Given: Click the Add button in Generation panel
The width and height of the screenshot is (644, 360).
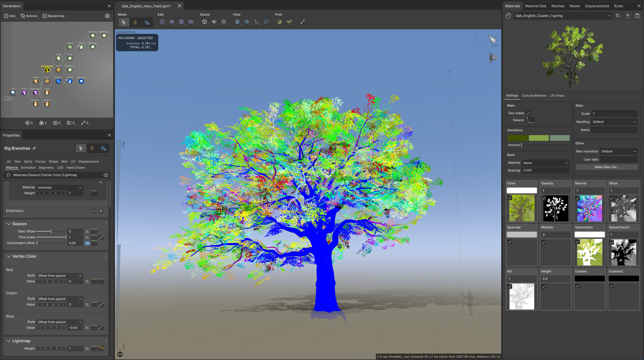Looking at the screenshot, I should tap(10, 16).
